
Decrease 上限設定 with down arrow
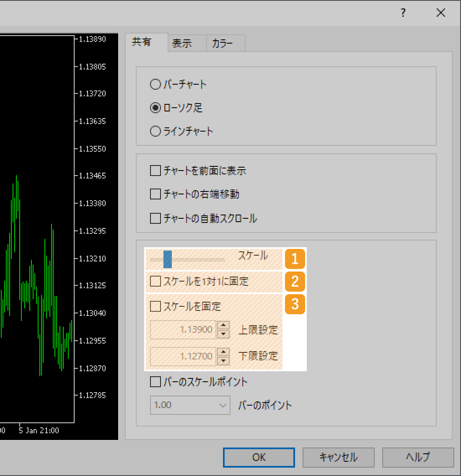pyautogui.click(x=223, y=334)
